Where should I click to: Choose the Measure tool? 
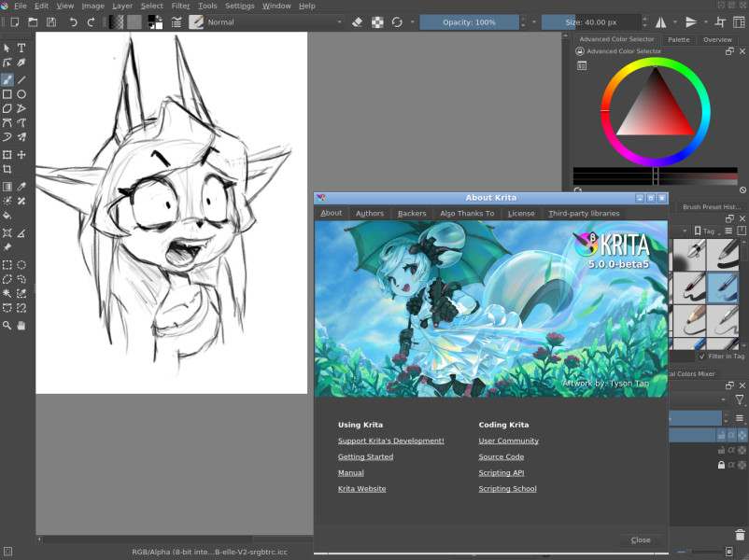pyautogui.click(x=21, y=233)
